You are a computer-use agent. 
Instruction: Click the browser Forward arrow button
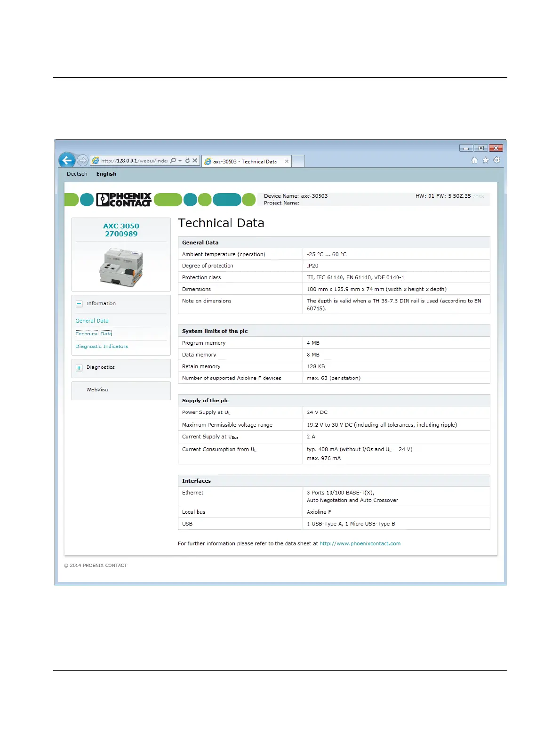coord(82,161)
